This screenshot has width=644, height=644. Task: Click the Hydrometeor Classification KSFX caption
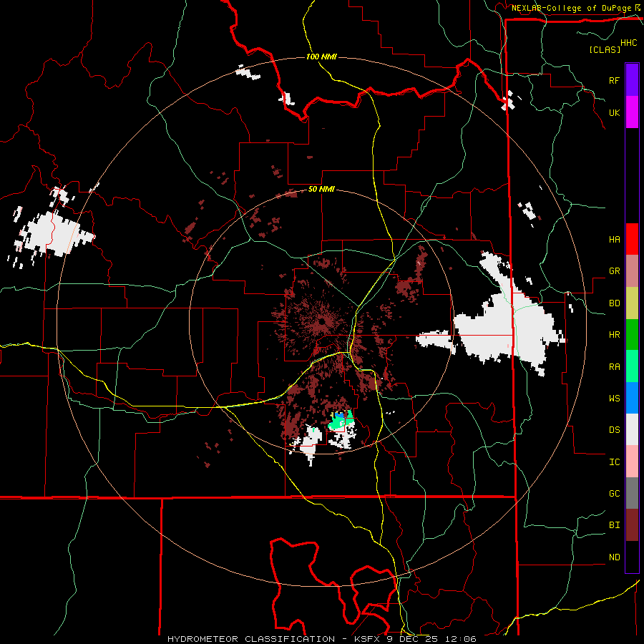pyautogui.click(x=321, y=639)
